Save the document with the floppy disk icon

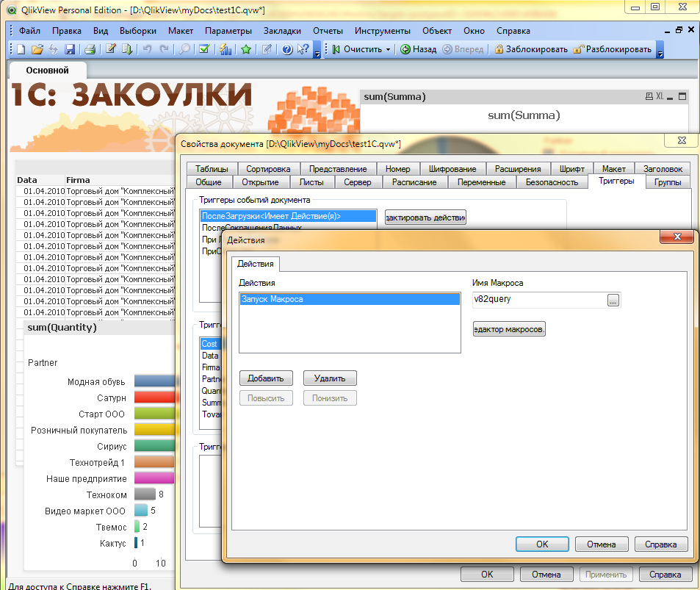tap(70, 49)
